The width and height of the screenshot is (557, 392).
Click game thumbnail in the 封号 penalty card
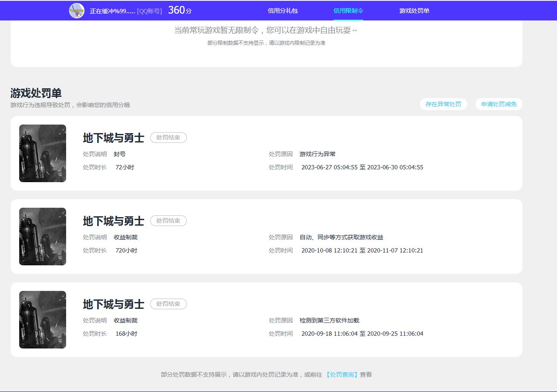(x=43, y=153)
